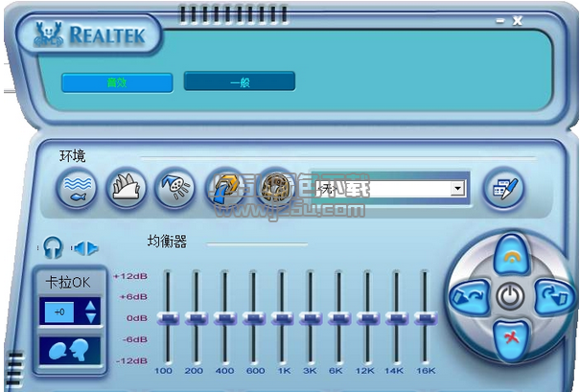This screenshot has height=392, width=580.
Task: Adjust the 600 Hz equalizer slider
Action: (x=254, y=318)
